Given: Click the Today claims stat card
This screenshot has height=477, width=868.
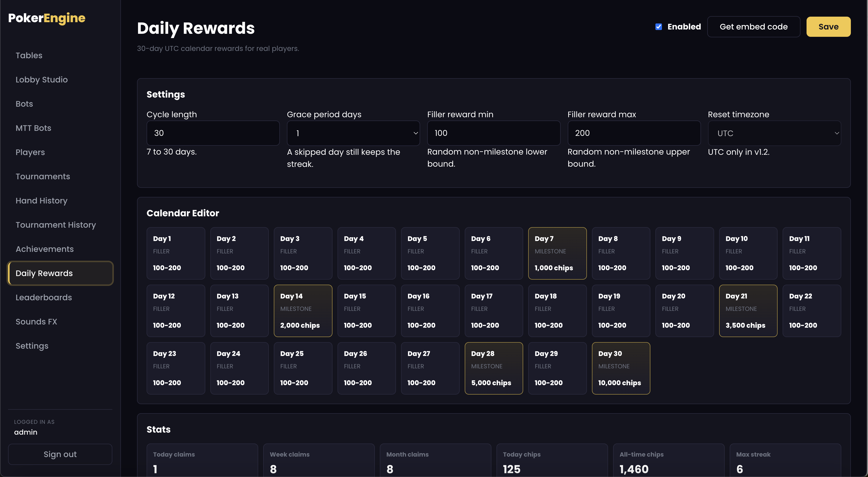Looking at the screenshot, I should click(x=202, y=460).
